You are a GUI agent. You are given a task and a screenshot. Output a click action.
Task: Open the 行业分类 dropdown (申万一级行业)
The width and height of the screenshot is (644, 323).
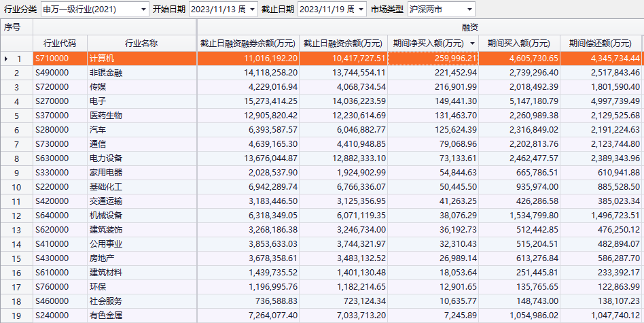coord(143,10)
